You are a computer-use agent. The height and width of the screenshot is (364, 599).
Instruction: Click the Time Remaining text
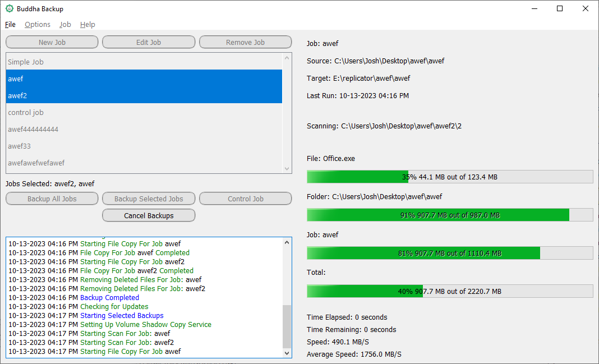click(351, 330)
